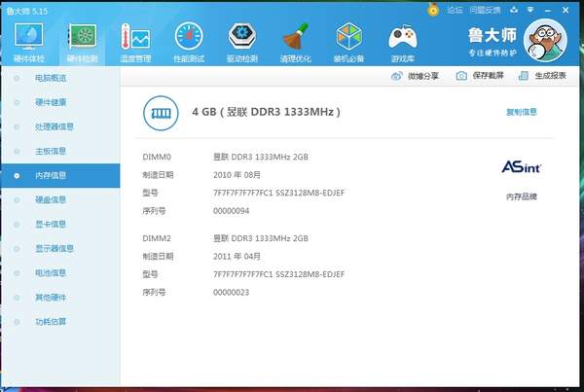Image resolution: width=584 pixels, height=392 pixels.
Task: Open 硬件体检 hardware checkup
Action: 28,42
